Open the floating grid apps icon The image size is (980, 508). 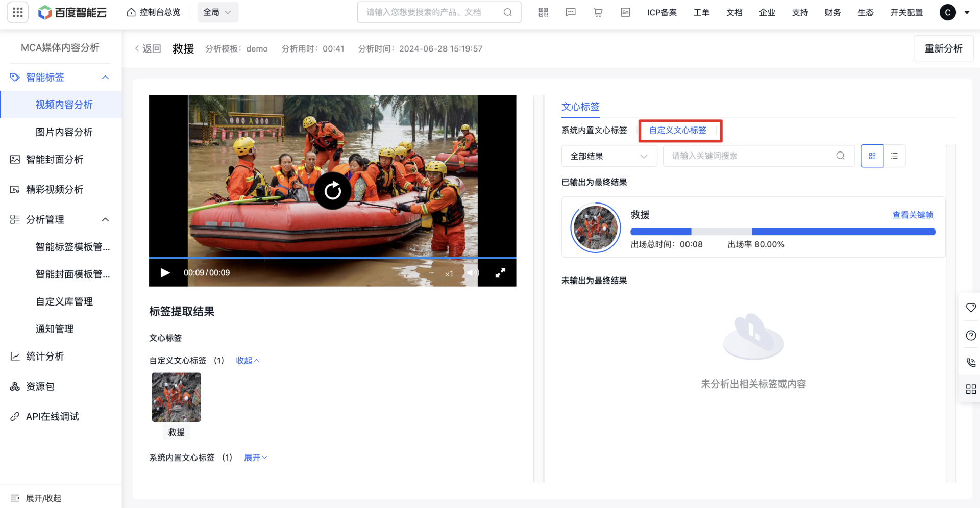[971, 389]
